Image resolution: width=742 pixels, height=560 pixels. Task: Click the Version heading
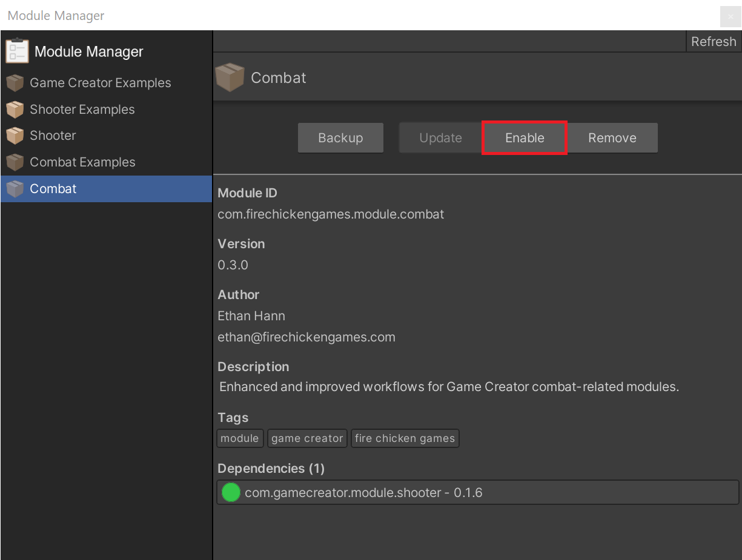241,244
